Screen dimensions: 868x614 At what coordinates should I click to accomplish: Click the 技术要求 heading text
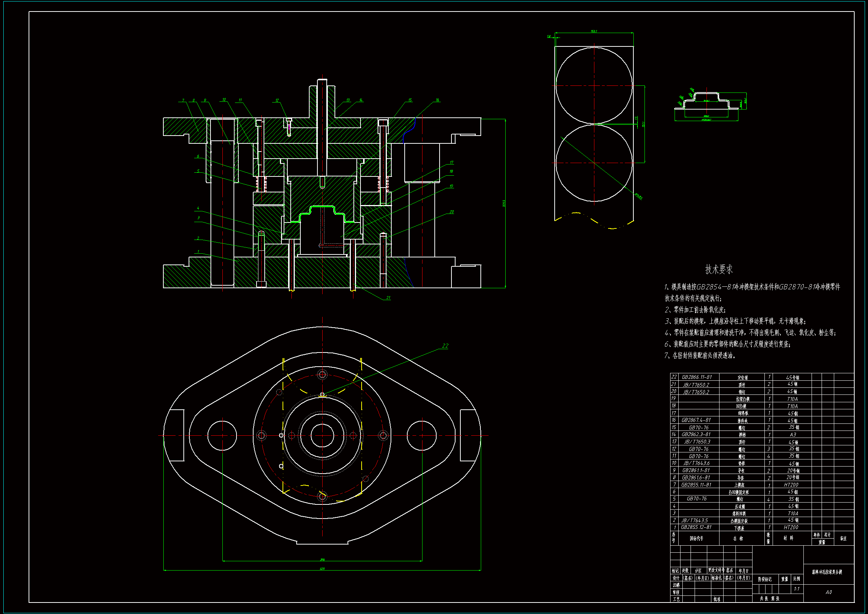[719, 270]
